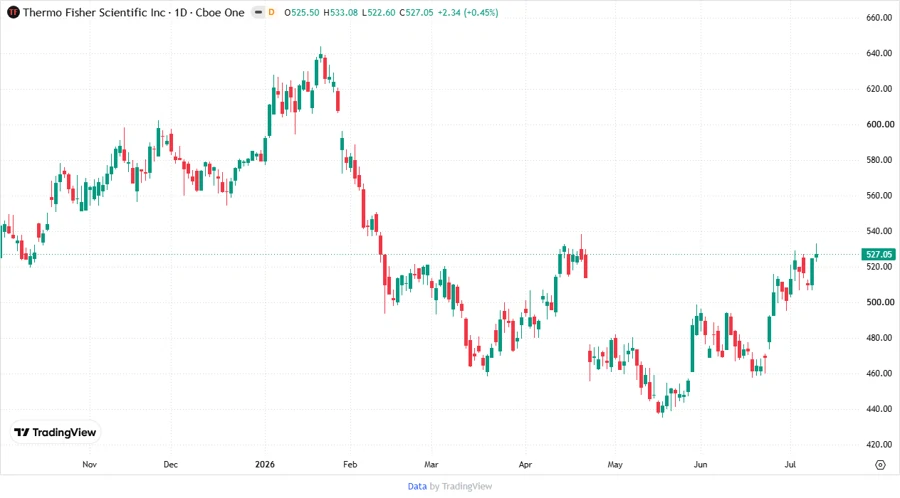The image size is (900, 498).
Task: Click the 560.00 price axis label
Action: (x=879, y=196)
